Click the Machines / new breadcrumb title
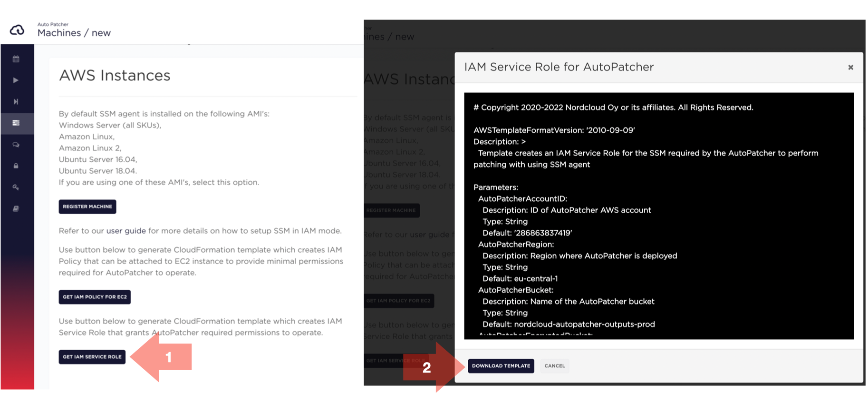Screen dimensions: 868x394 click(x=74, y=33)
